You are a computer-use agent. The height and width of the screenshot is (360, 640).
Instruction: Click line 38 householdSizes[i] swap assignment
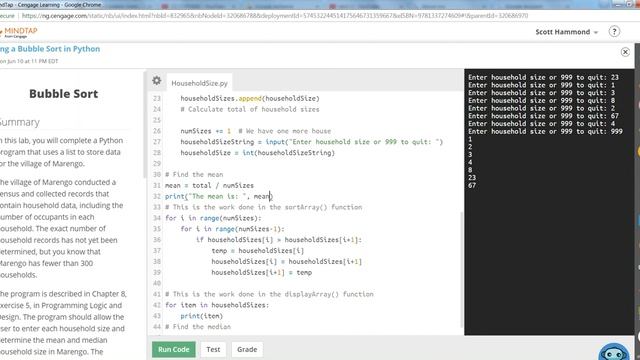(x=287, y=262)
